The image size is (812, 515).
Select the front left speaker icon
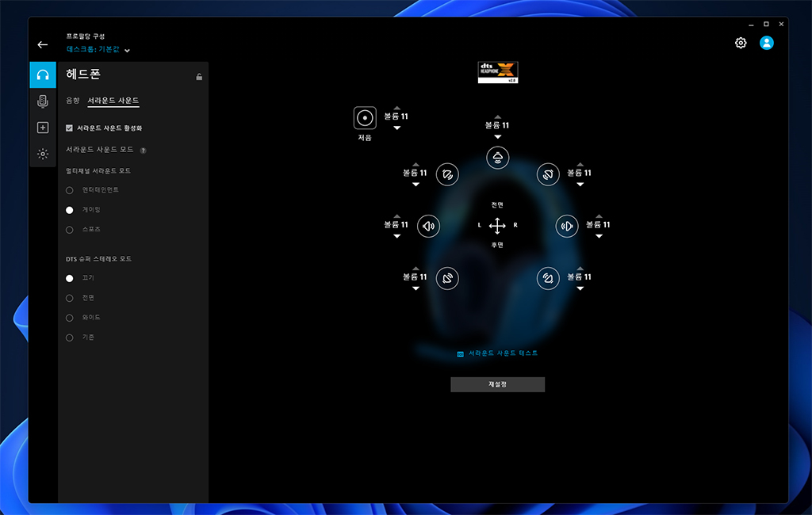(x=447, y=174)
